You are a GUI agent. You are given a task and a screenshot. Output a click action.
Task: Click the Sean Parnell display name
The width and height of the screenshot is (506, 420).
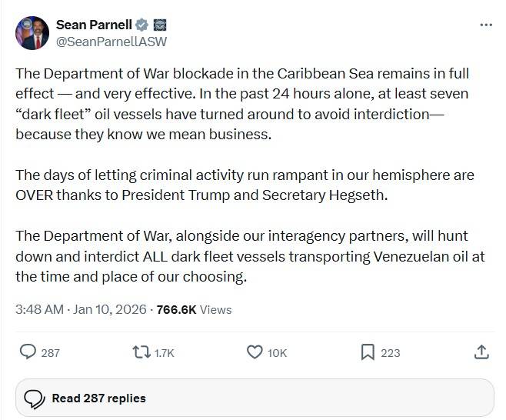[93, 24]
